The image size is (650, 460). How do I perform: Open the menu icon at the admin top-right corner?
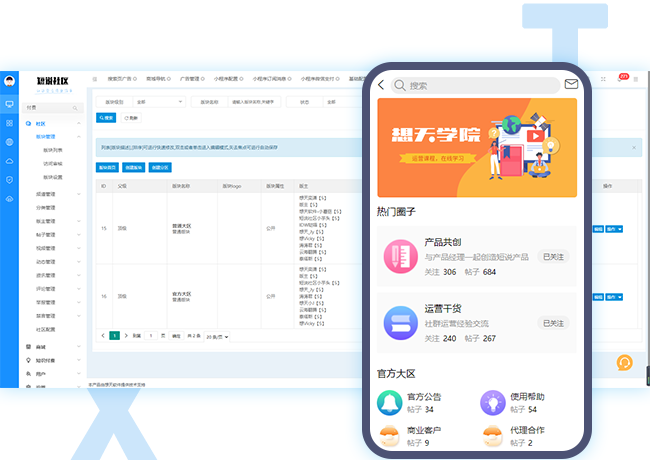(x=635, y=79)
